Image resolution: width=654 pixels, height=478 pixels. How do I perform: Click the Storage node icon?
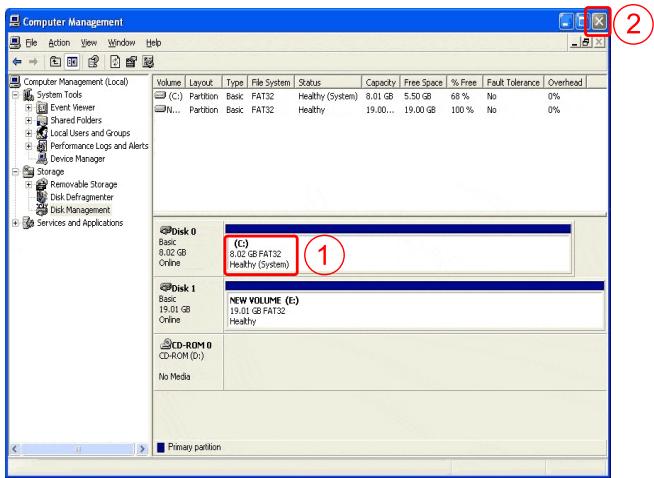click(28, 171)
